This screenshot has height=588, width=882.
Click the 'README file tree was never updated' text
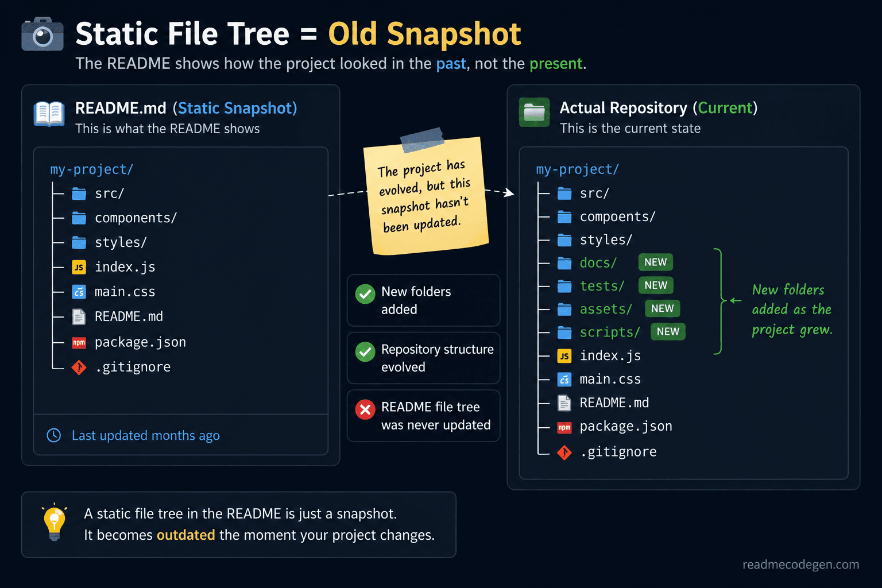click(436, 416)
